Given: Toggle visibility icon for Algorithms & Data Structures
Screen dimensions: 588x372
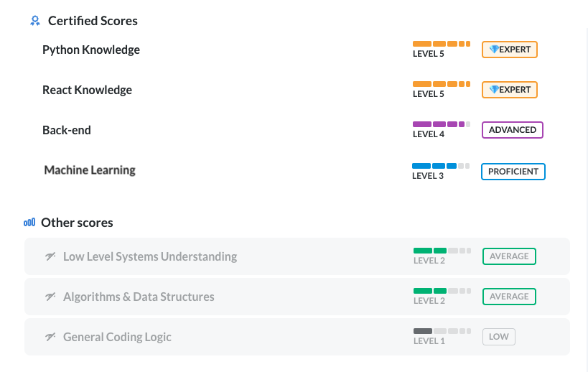Looking at the screenshot, I should 50,297.
